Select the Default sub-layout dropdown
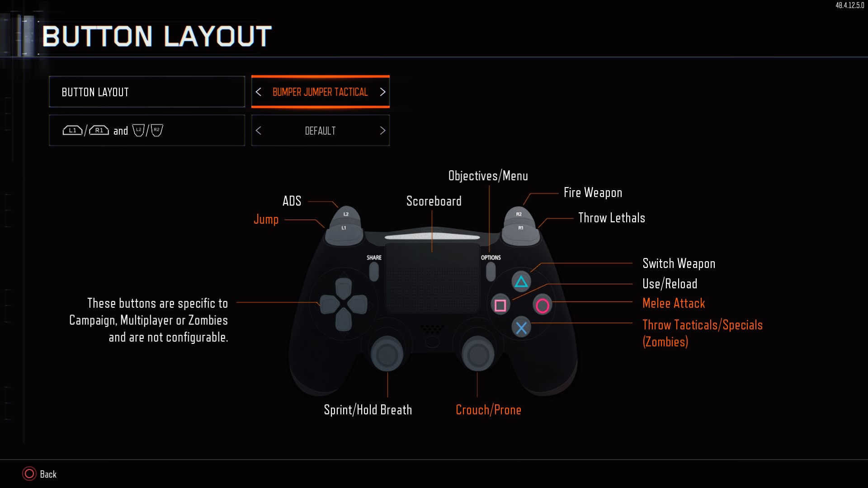The height and width of the screenshot is (488, 868). (320, 130)
